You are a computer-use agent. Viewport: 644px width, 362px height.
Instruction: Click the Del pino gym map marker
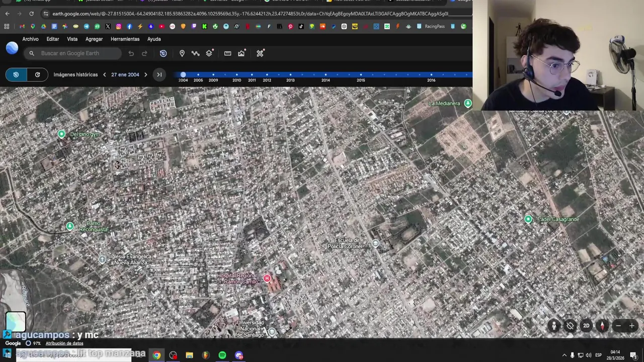click(x=61, y=134)
